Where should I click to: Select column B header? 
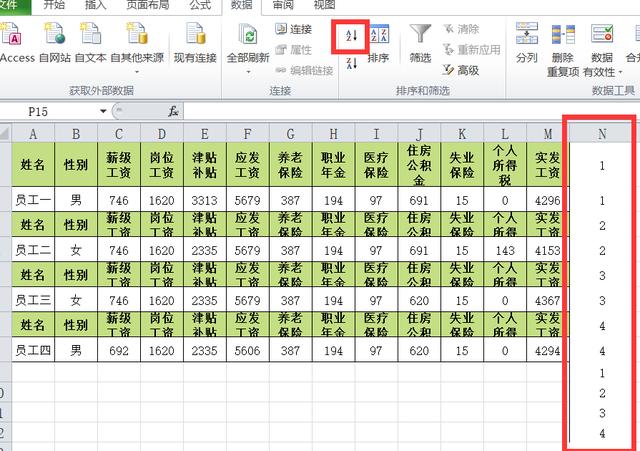(76, 133)
